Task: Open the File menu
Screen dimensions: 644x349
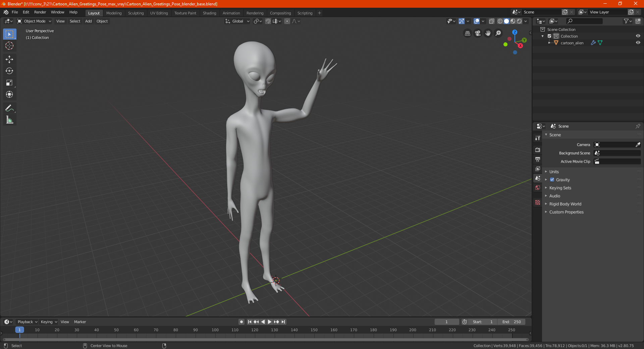Action: coord(15,12)
